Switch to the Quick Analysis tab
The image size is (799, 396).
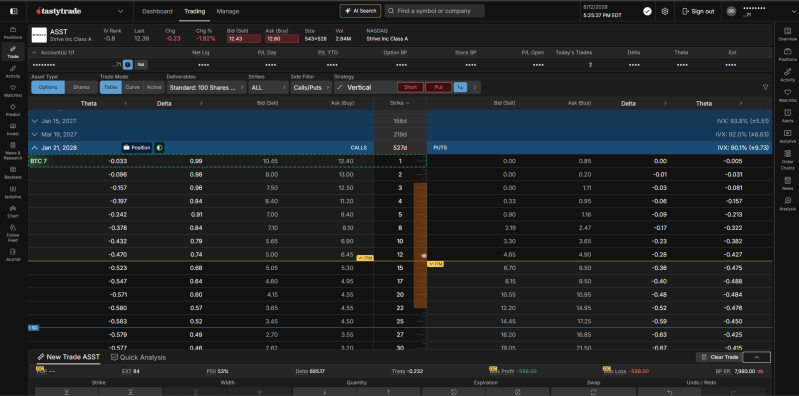[138, 357]
